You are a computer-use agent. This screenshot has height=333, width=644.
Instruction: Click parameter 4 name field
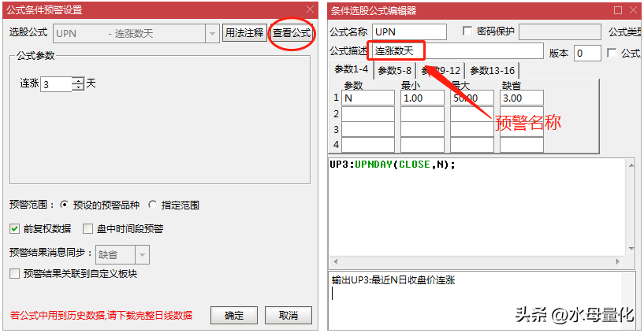pyautogui.click(x=368, y=145)
